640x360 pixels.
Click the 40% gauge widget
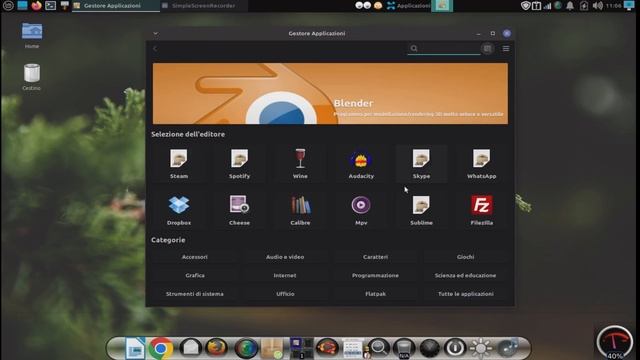tap(615, 343)
